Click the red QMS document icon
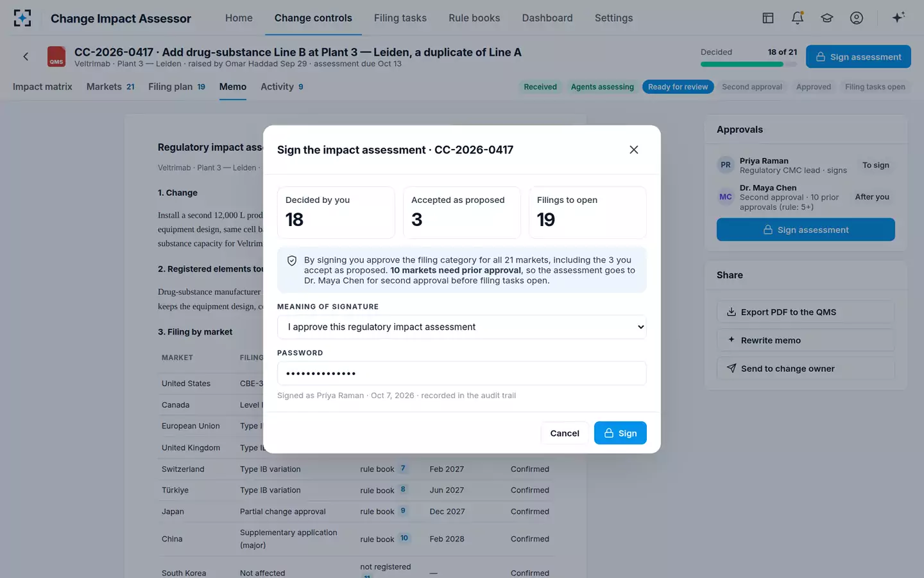The width and height of the screenshot is (924, 578). pos(56,57)
